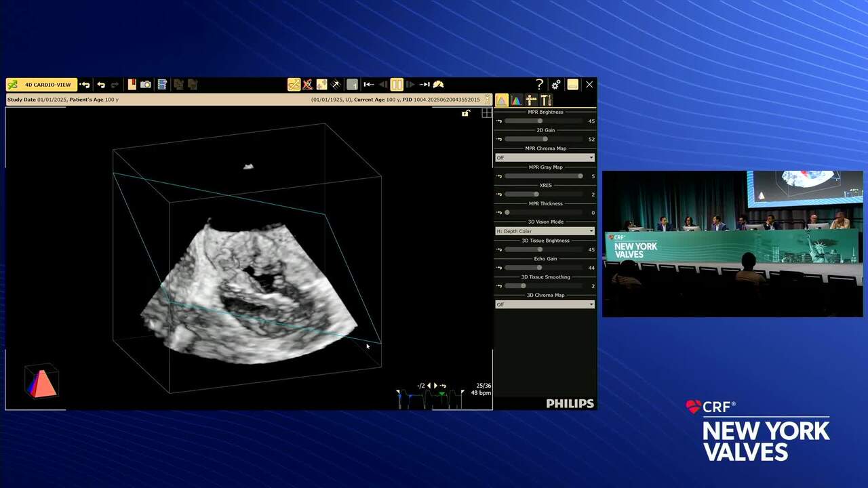Open the help question mark
The width and height of the screenshot is (868, 488).
[x=539, y=85]
